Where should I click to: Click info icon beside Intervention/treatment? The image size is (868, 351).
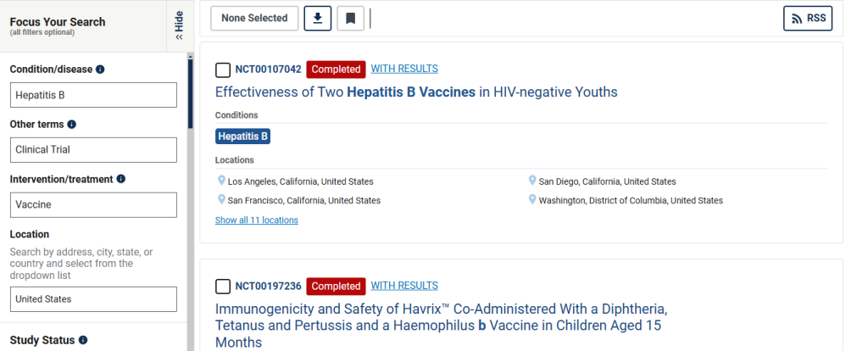tap(121, 180)
